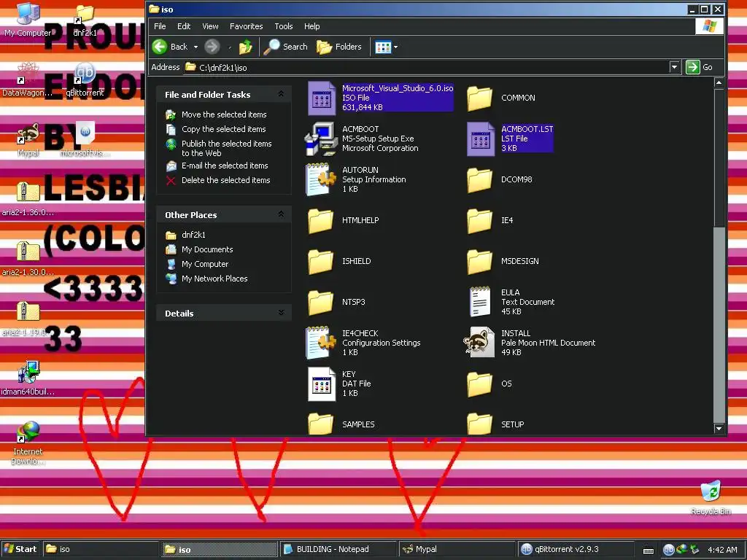Image resolution: width=747 pixels, height=560 pixels.
Task: Click the Start button
Action: [20, 549]
